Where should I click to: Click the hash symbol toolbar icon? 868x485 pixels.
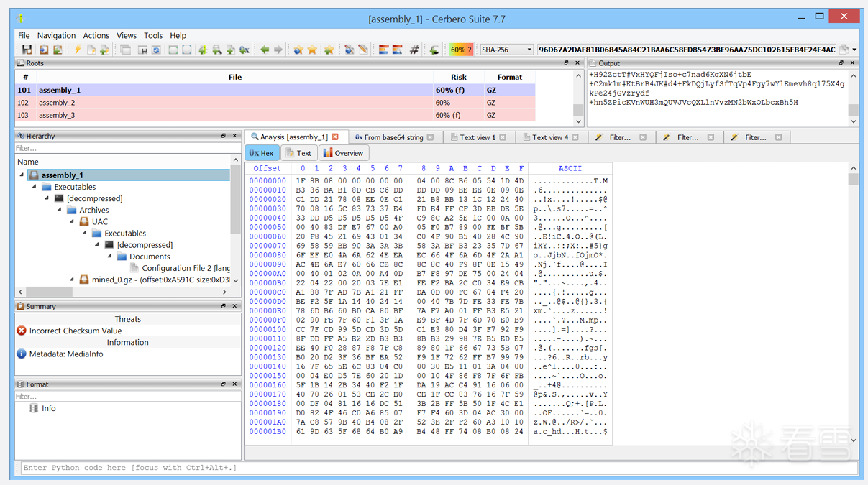point(414,50)
